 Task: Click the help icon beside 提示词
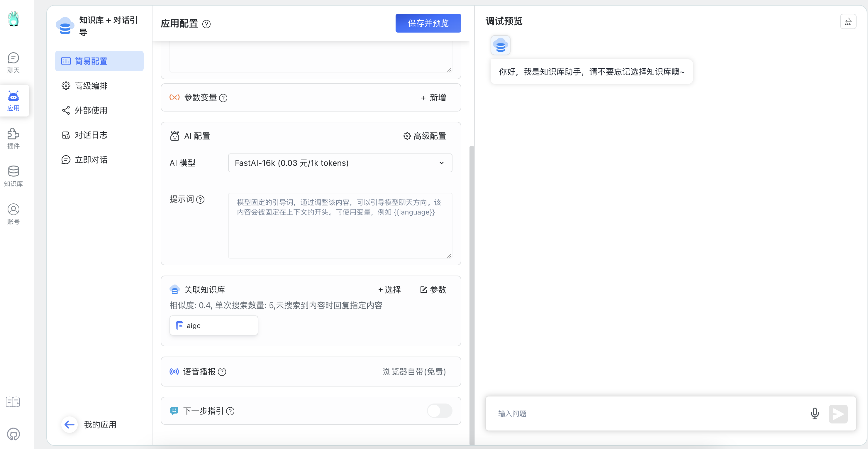tap(200, 199)
